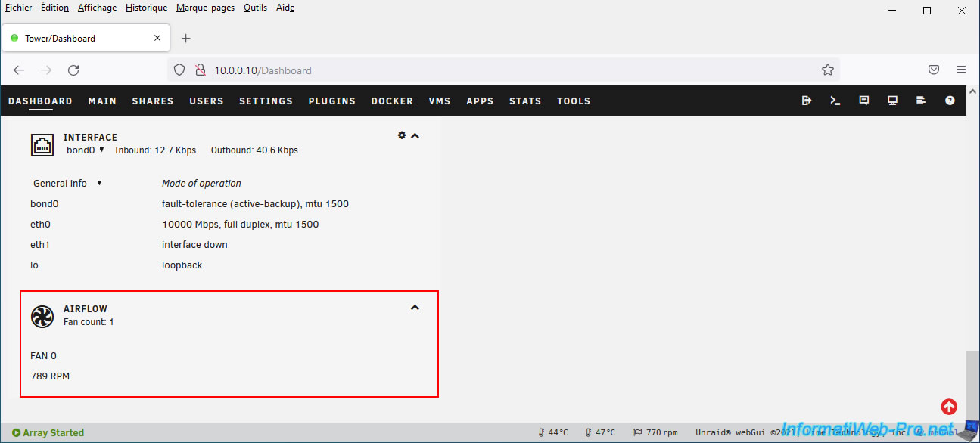
Task: Open the system log icon
Action: pos(921,101)
